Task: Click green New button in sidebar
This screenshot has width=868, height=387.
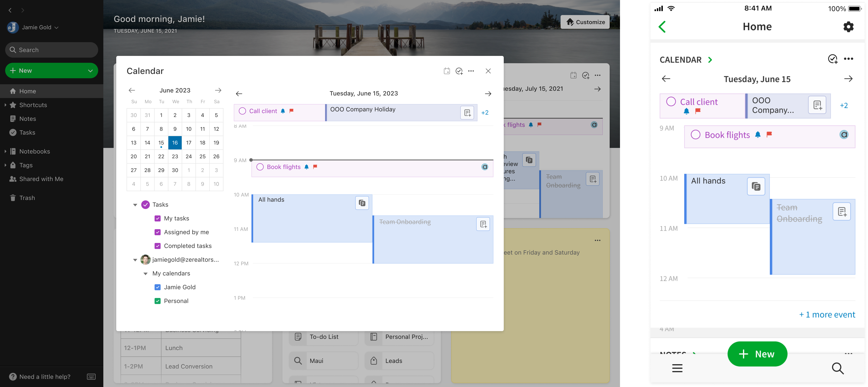Action: (51, 71)
